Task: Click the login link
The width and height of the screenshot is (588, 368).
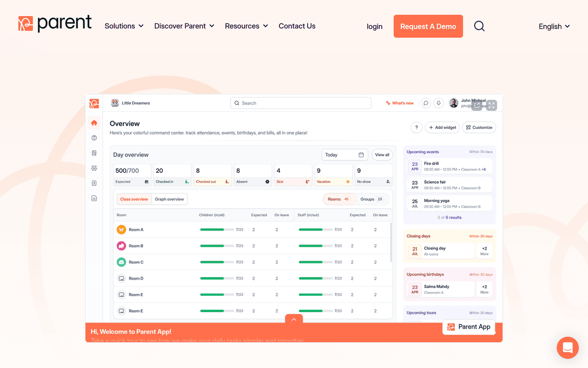Action: coord(374,26)
